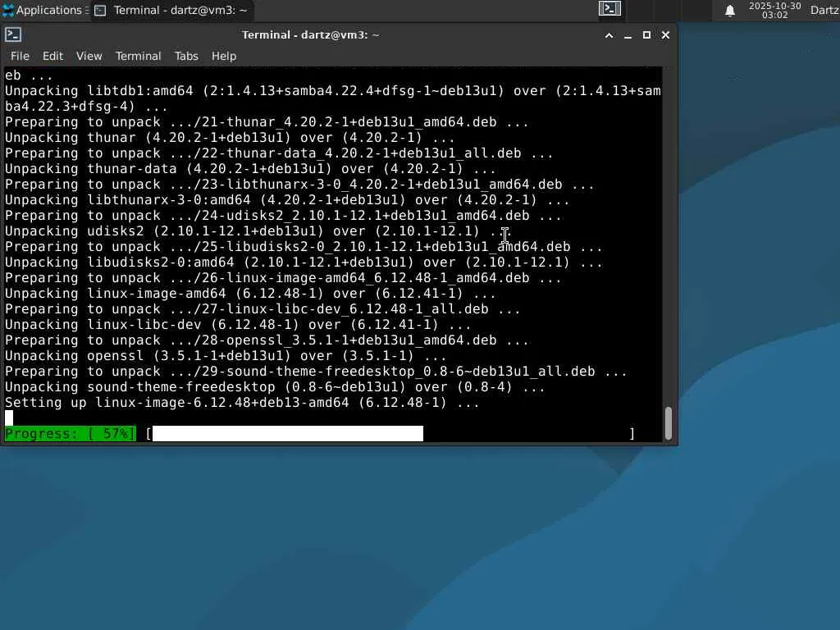Click 'Unpacking thunar (4.20.2-1+deb13u1)' line
This screenshot has height=630, width=840.
pyautogui.click(x=230, y=138)
